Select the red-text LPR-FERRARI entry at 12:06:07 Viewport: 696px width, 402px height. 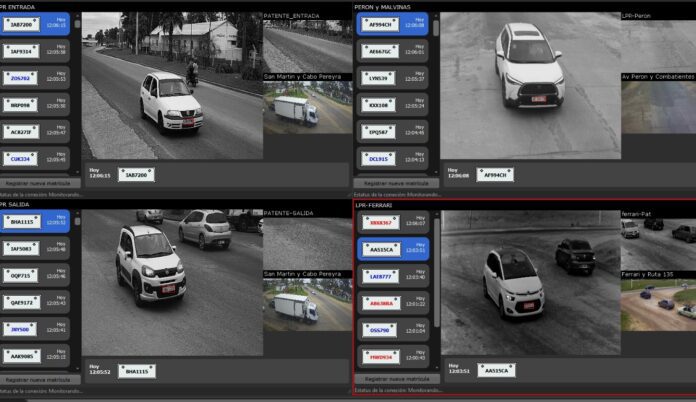(x=393, y=222)
